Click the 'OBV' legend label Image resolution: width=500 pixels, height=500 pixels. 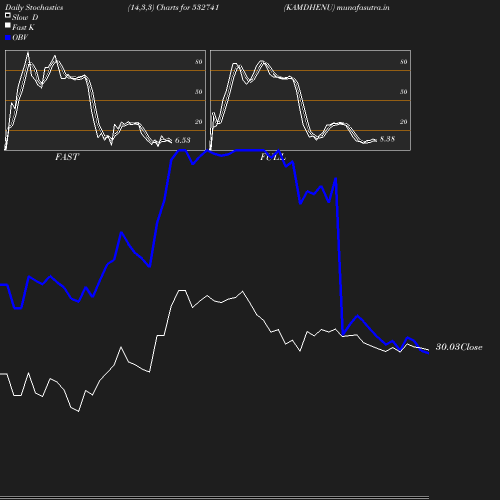[20, 38]
